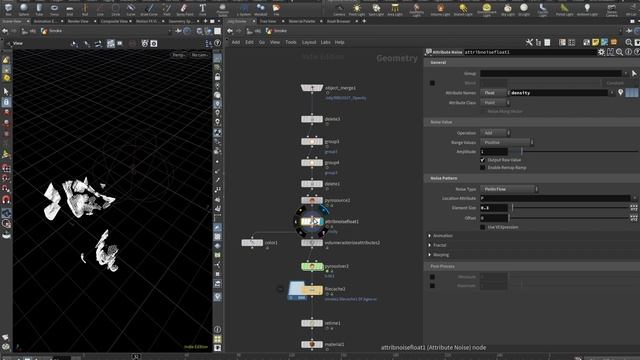Image resolution: width=640 pixels, height=360 pixels.
Task: Open the Group field dropdown arrow
Action: [x=626, y=73]
